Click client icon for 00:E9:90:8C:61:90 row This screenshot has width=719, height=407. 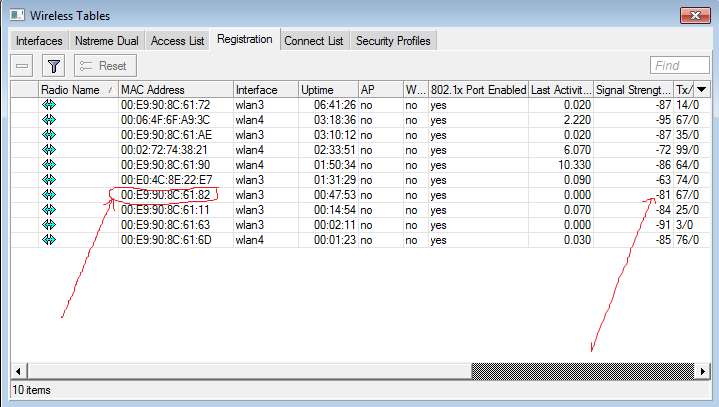point(49,165)
